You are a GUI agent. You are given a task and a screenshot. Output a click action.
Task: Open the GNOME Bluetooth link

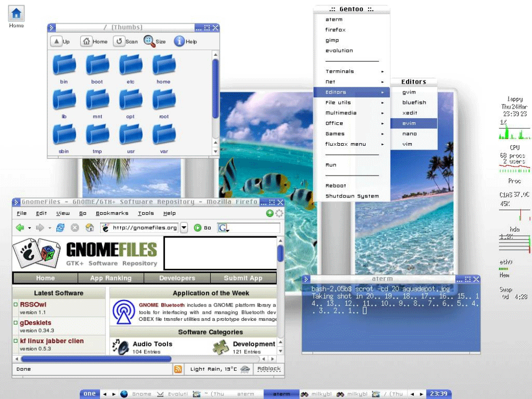click(x=162, y=305)
